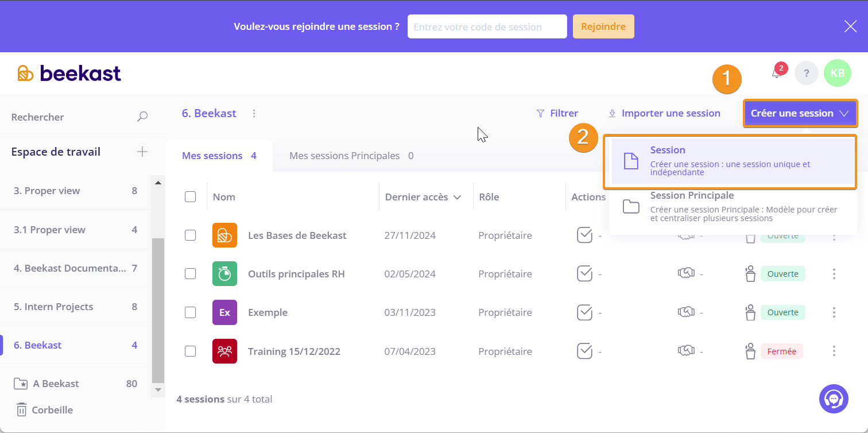Click the date 02/05/2024
868x433 pixels.
pos(410,274)
